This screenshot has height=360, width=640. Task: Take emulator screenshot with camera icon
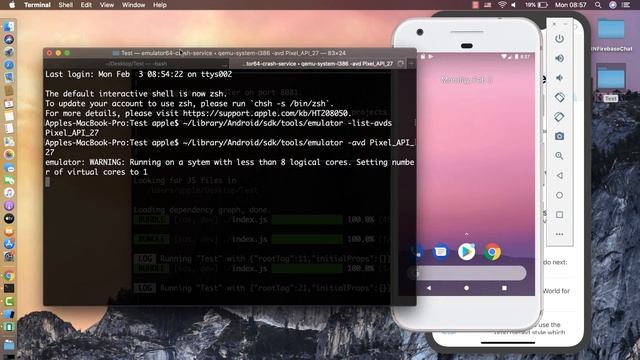(x=559, y=136)
